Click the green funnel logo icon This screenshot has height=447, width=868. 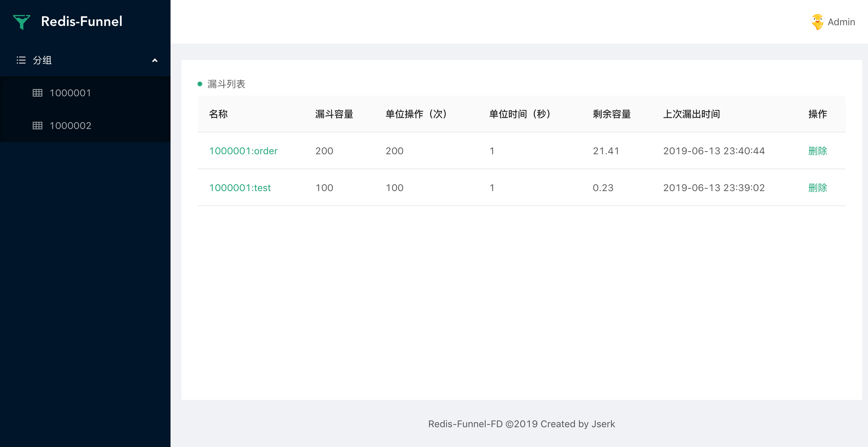tap(21, 22)
